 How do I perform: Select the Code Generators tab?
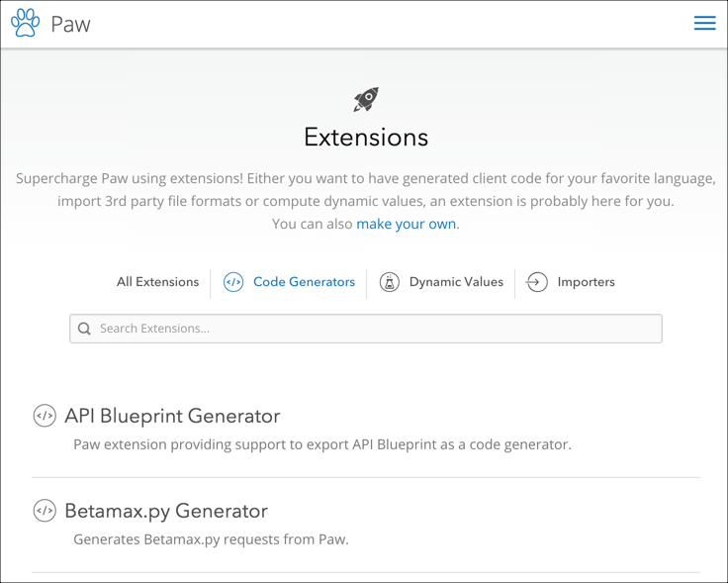coord(304,282)
